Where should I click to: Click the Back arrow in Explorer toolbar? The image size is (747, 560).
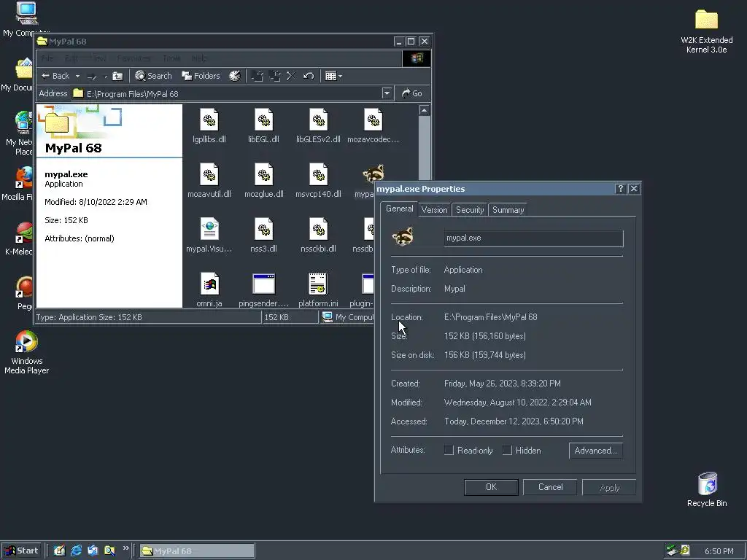coord(55,76)
